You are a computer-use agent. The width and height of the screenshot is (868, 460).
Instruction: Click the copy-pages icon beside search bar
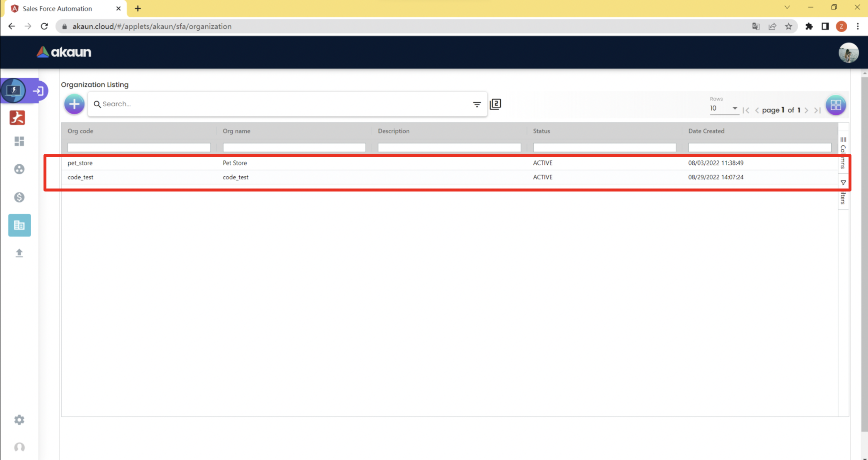(x=495, y=104)
